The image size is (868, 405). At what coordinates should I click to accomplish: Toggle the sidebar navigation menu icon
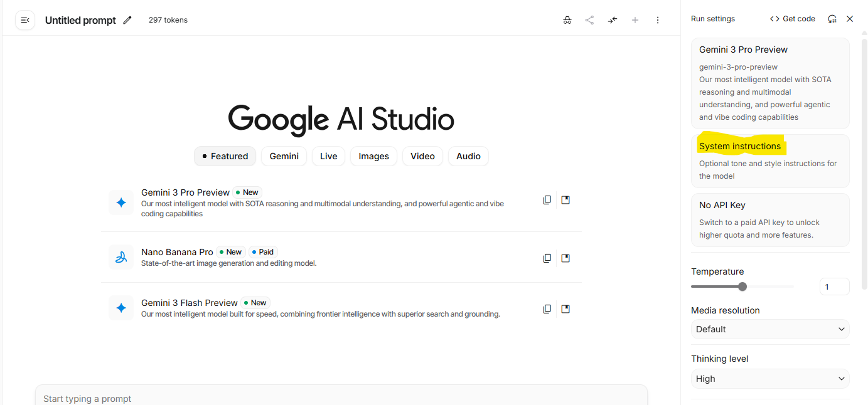point(25,20)
